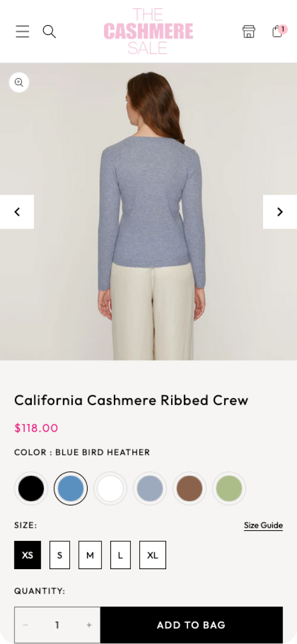Click the Add to Bag button
Screen dimensions: 297x644
coord(191,625)
